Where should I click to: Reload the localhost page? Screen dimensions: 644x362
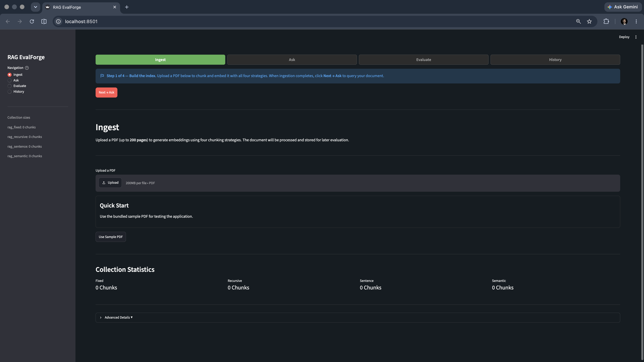coord(32,21)
